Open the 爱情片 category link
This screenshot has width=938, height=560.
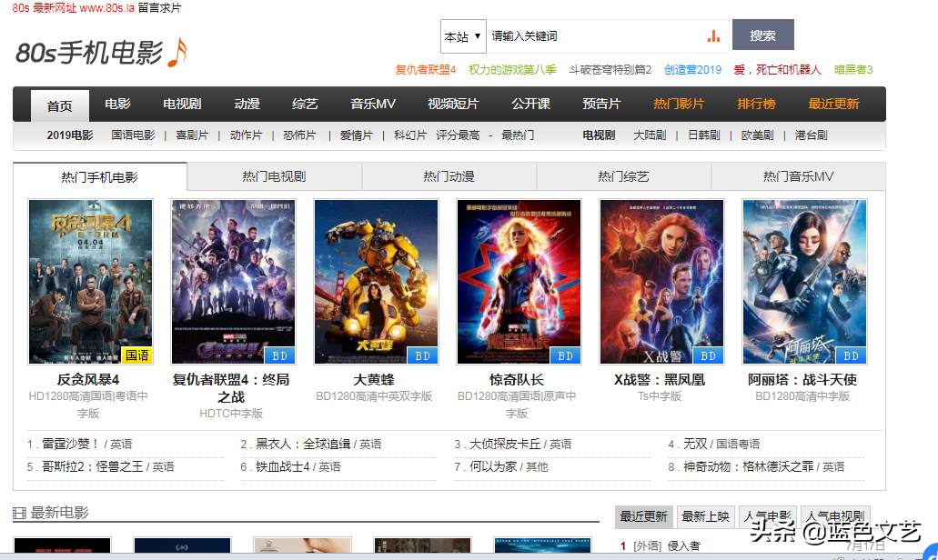coord(356,135)
